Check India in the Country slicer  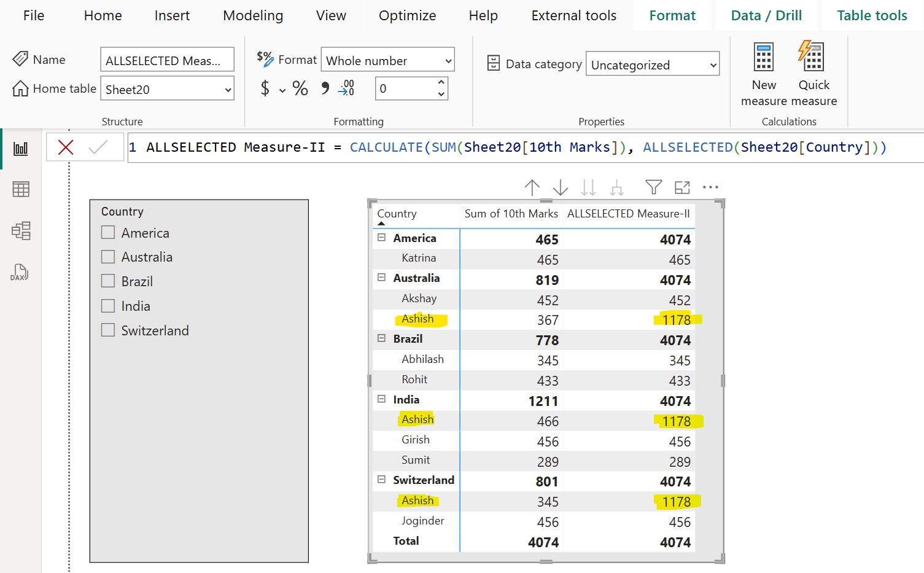coord(108,305)
